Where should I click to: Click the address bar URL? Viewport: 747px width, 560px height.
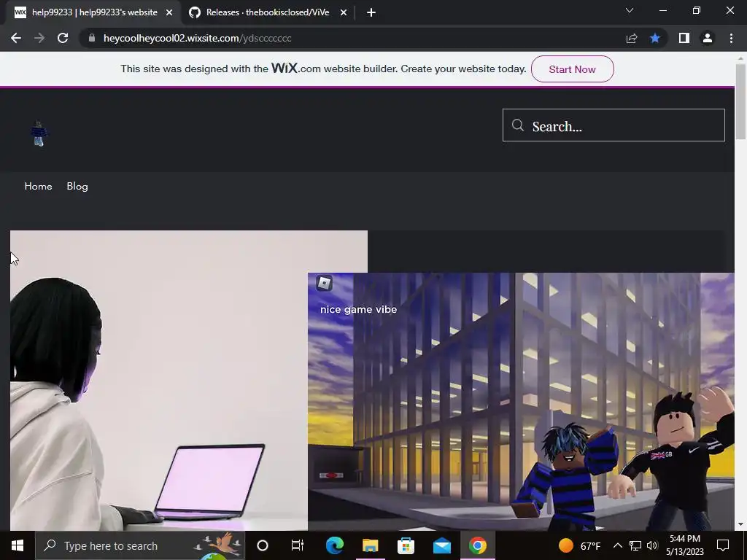(197, 38)
